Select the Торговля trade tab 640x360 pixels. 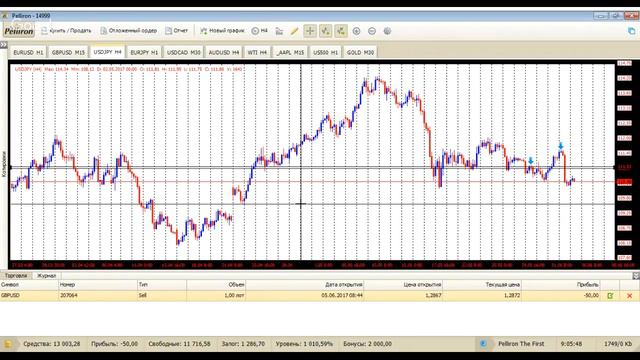pyautogui.click(x=16, y=276)
